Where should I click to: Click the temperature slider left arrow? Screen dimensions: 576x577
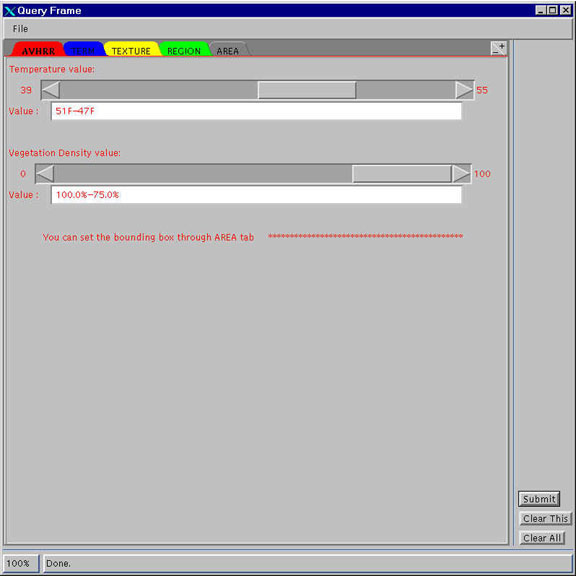(x=51, y=90)
